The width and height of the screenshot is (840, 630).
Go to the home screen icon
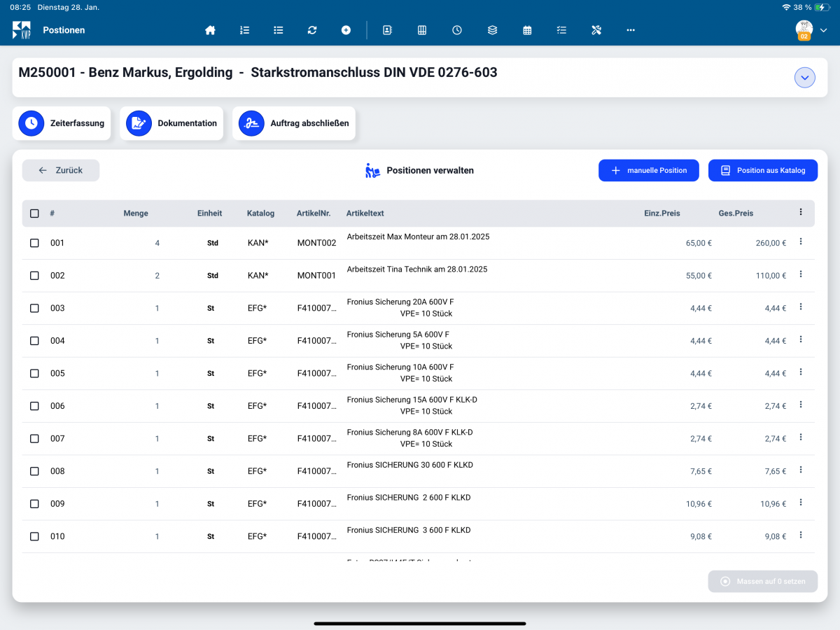[210, 30]
